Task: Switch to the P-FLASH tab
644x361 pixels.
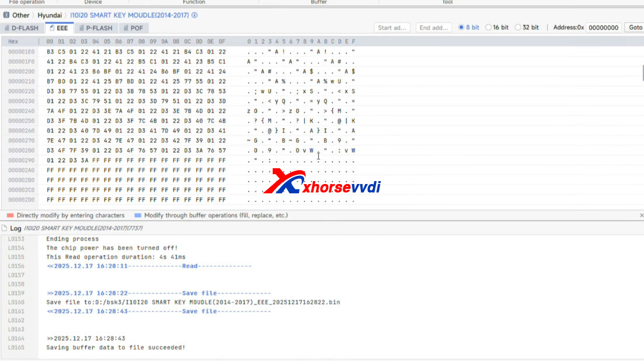Action: coord(96,27)
